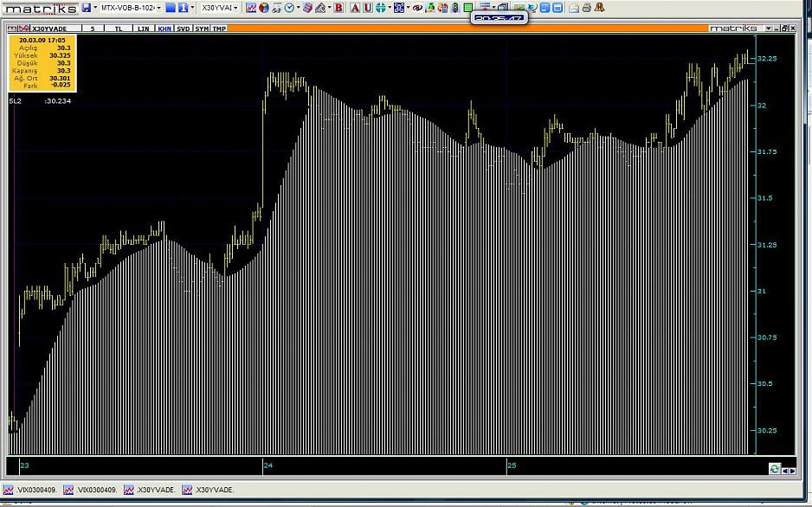Open the line chart icon in toolbar
This screenshot has height=507, width=812.
tap(251, 8)
